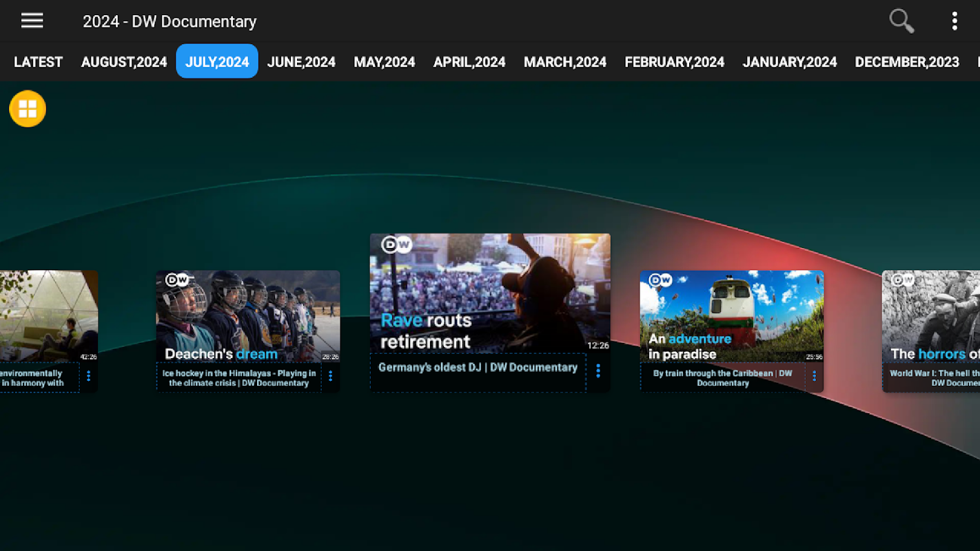This screenshot has width=980, height=551.
Task: Open The horrors World War I thumbnail
Action: tap(931, 316)
